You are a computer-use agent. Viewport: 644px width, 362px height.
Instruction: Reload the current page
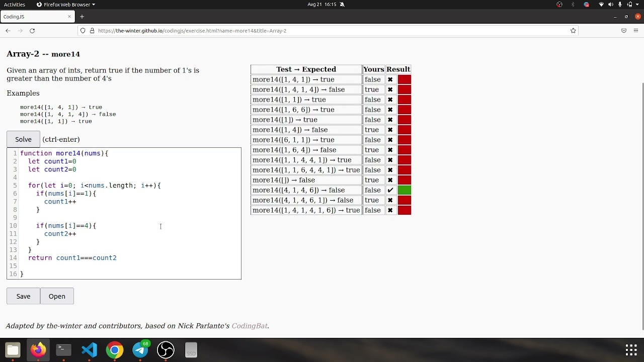[x=32, y=31]
